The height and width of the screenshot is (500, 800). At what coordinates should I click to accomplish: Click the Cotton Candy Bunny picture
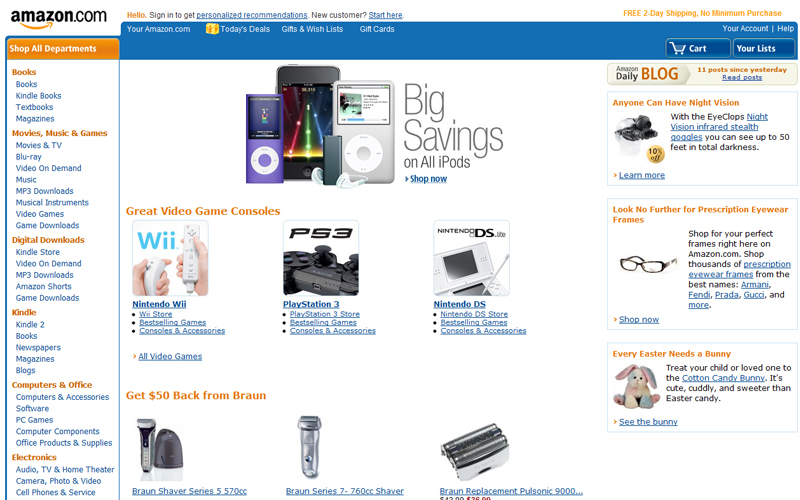636,386
